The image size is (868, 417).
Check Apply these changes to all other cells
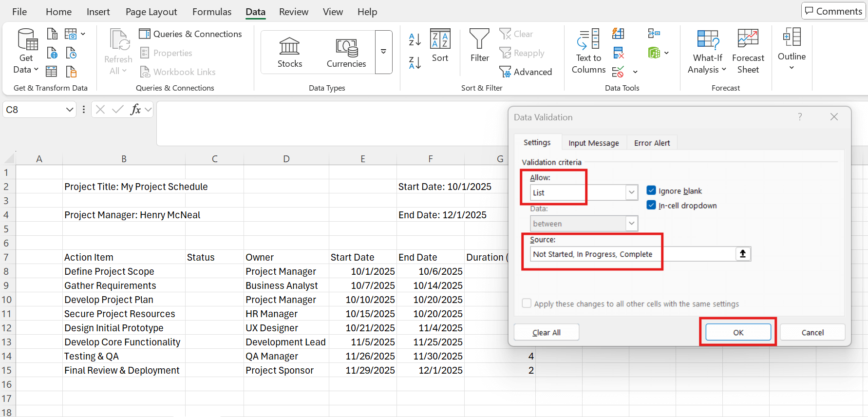527,303
